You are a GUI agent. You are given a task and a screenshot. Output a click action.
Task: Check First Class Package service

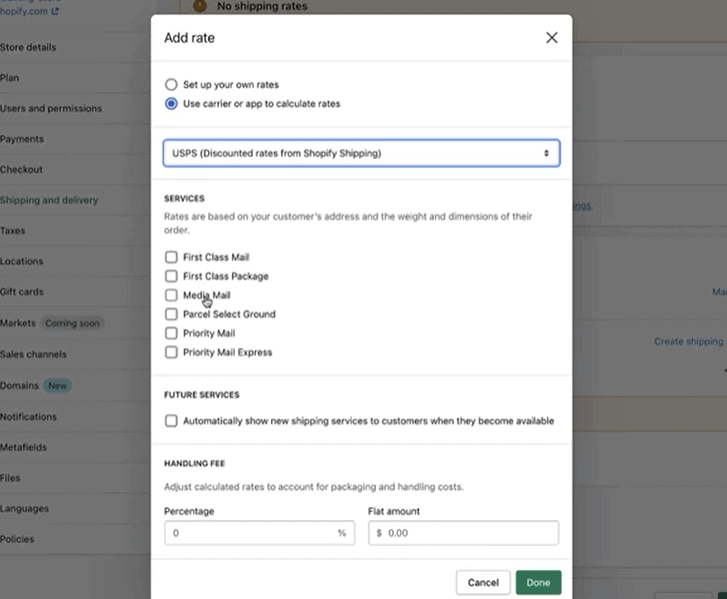click(171, 276)
